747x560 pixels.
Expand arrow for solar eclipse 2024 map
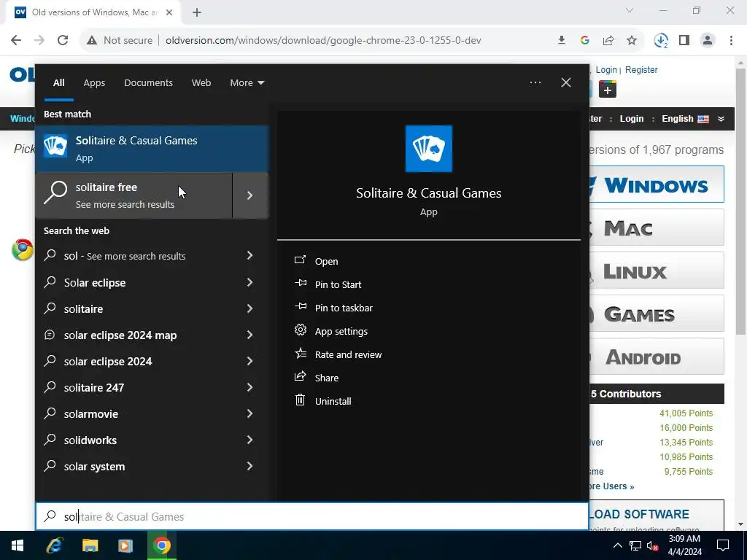[x=250, y=335]
